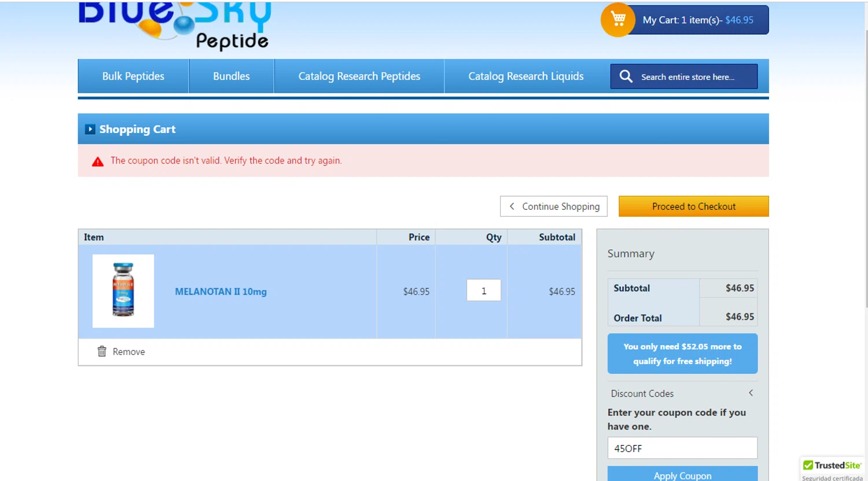Open the MELANOTAN II 10mg product link
Image resolution: width=868 pixels, height=481 pixels.
(221, 292)
